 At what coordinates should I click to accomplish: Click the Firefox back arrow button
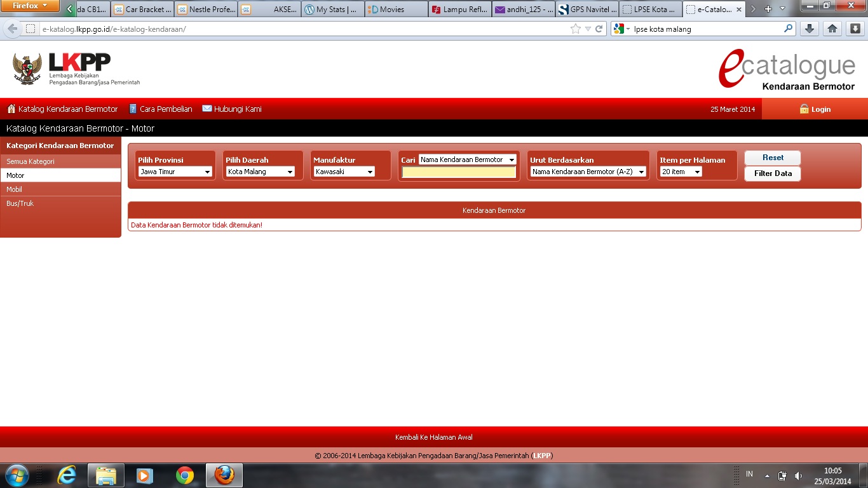pyautogui.click(x=13, y=29)
